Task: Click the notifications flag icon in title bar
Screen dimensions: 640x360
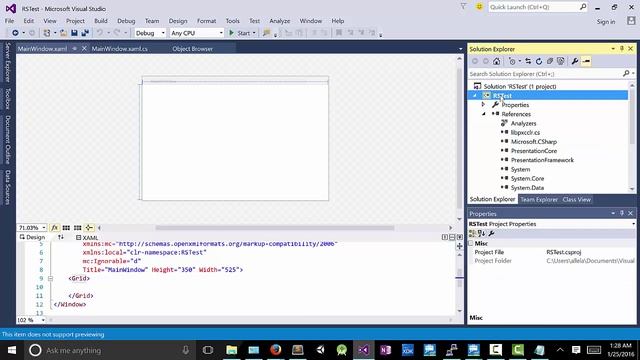Action: coord(463,7)
